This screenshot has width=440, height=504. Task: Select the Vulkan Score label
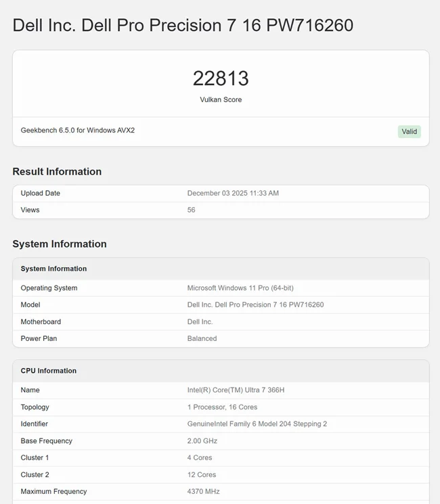(221, 99)
